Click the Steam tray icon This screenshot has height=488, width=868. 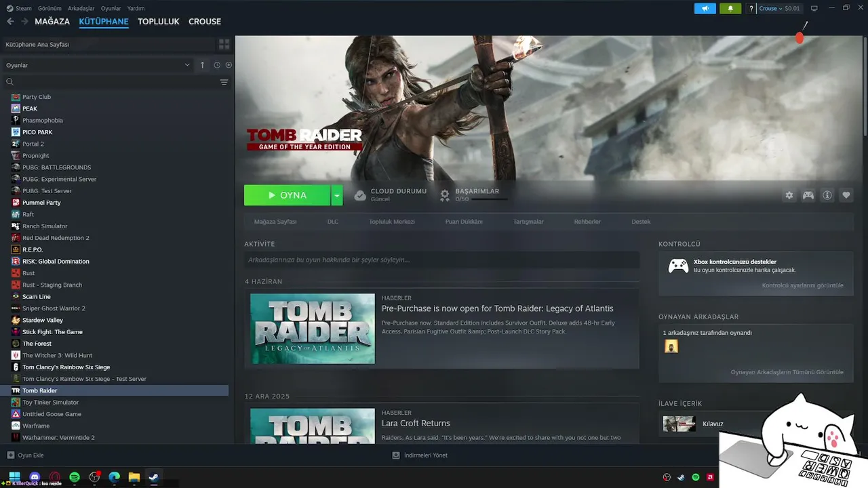[681, 477]
